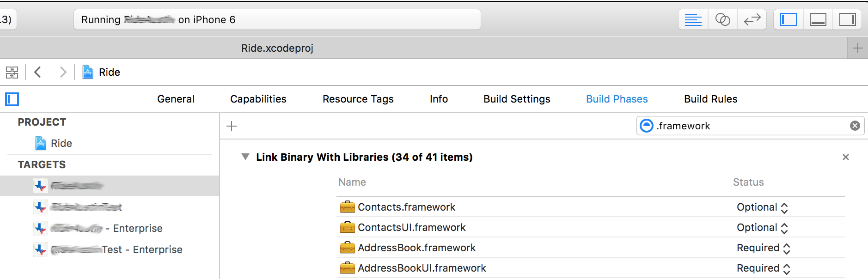Switch to the version editor

pos(752,20)
